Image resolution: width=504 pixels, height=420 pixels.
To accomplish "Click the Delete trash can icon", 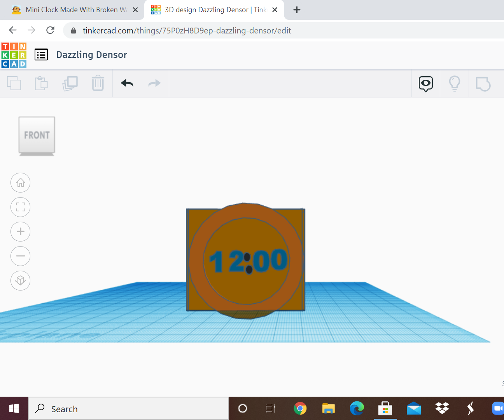I will [98, 83].
